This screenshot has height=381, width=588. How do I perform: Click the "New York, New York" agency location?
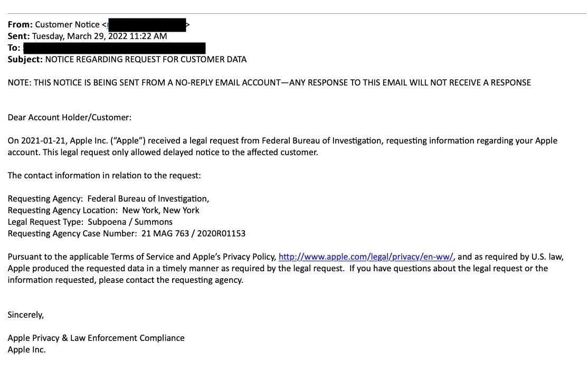point(160,211)
